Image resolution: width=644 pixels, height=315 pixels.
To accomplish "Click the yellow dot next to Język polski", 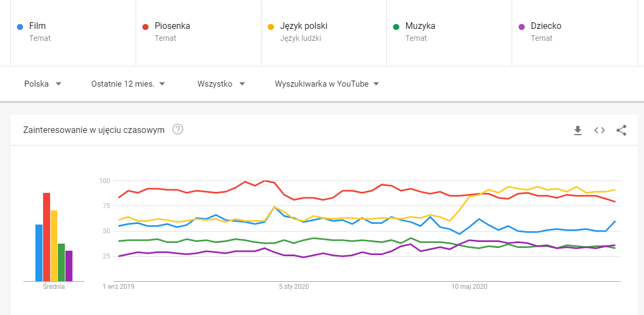I will (271, 26).
